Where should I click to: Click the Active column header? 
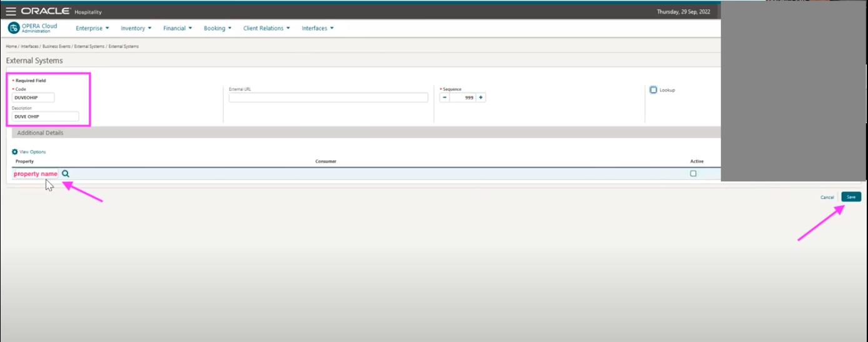[x=697, y=161]
